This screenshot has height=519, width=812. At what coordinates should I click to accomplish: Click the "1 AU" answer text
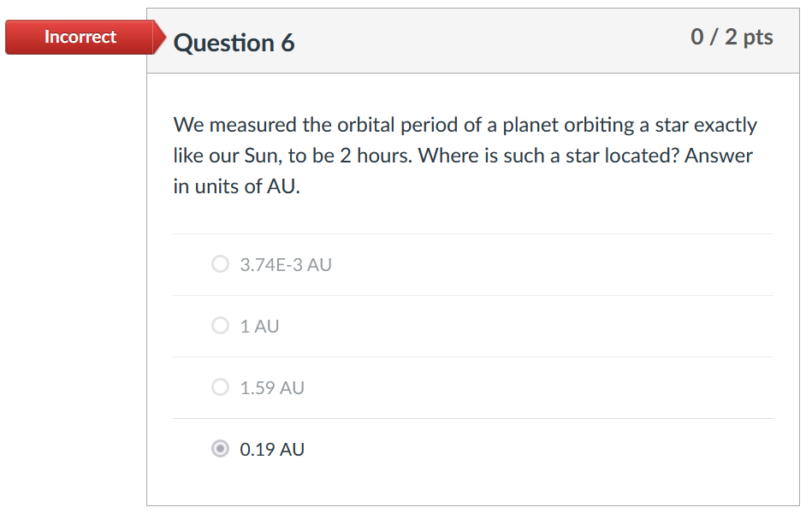(259, 327)
